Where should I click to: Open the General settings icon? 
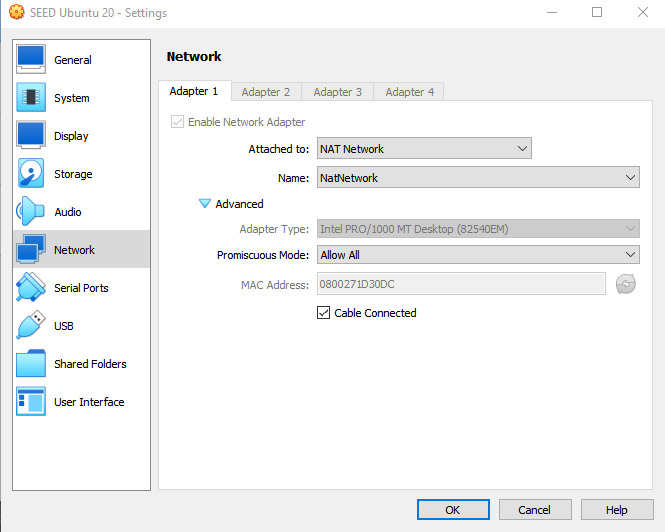click(x=31, y=60)
